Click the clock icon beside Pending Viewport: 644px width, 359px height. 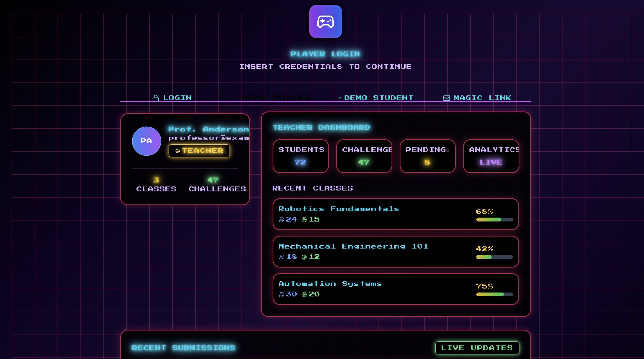(x=448, y=150)
